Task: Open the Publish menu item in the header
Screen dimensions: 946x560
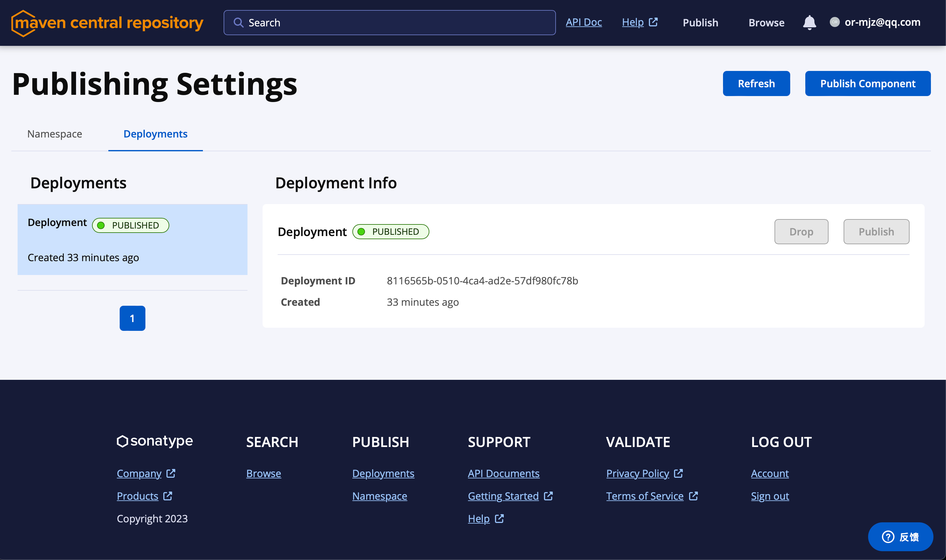Action: pyautogui.click(x=701, y=23)
